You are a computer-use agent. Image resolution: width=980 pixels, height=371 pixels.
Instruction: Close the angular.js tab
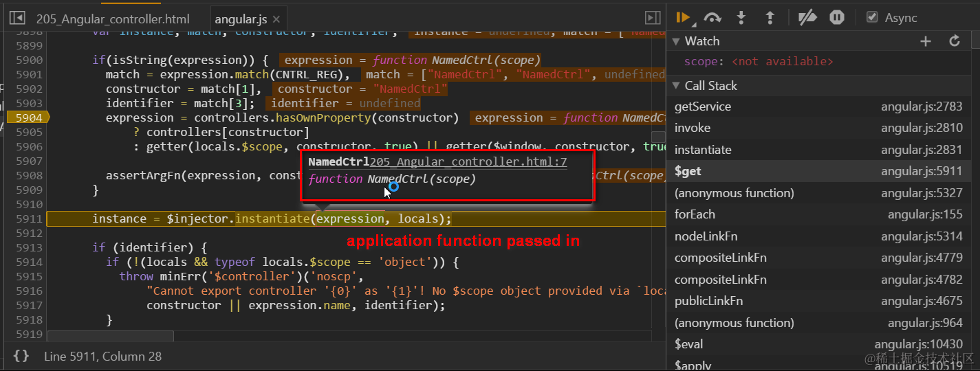[276, 20]
